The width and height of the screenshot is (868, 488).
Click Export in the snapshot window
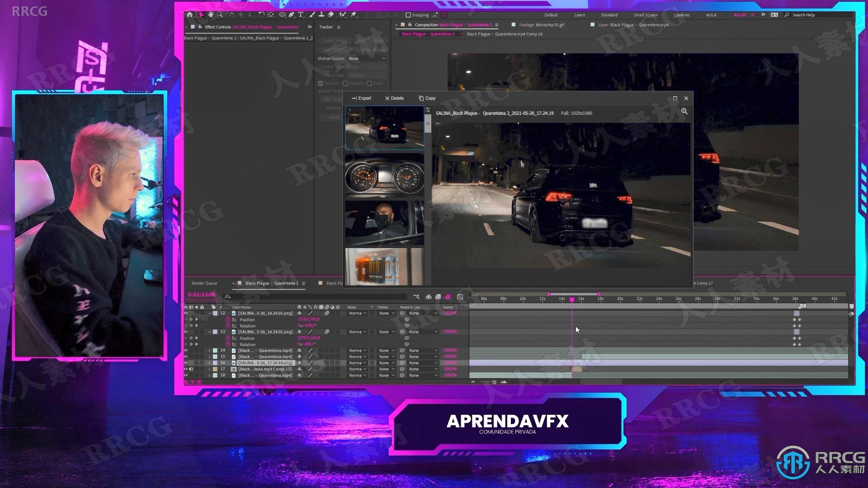[x=361, y=98]
